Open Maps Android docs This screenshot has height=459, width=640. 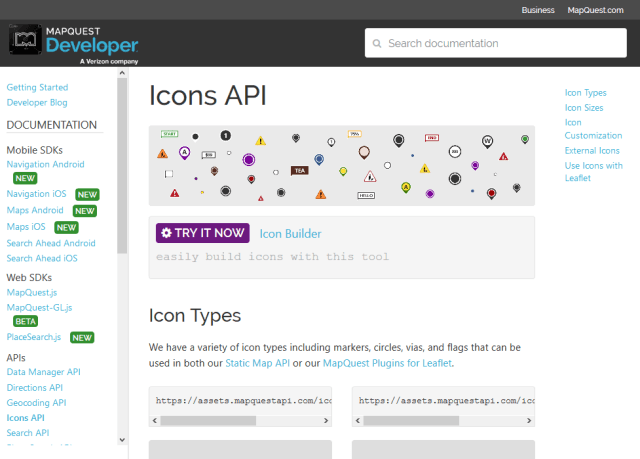(x=35, y=210)
